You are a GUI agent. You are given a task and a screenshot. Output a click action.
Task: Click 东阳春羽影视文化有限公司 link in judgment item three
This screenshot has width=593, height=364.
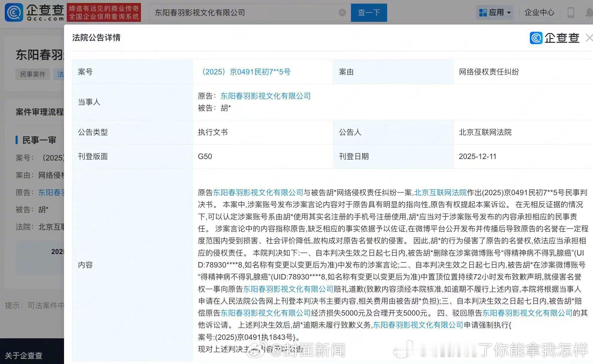pos(265,313)
